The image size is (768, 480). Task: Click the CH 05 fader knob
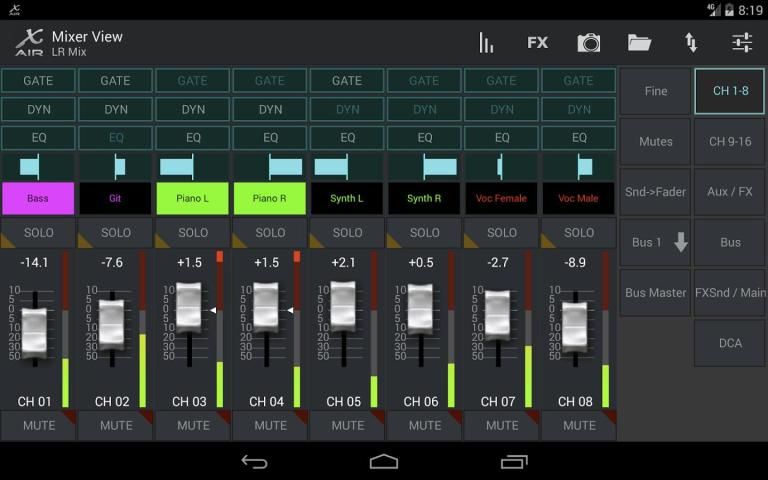click(x=343, y=306)
